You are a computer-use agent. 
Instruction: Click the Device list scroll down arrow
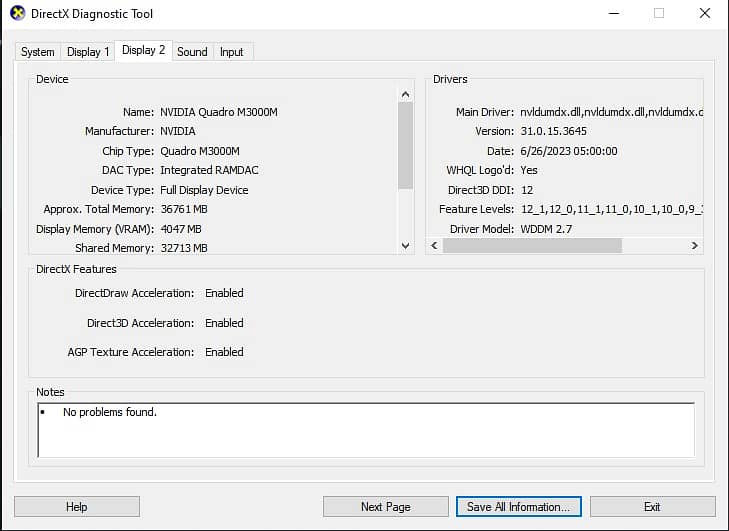point(405,245)
